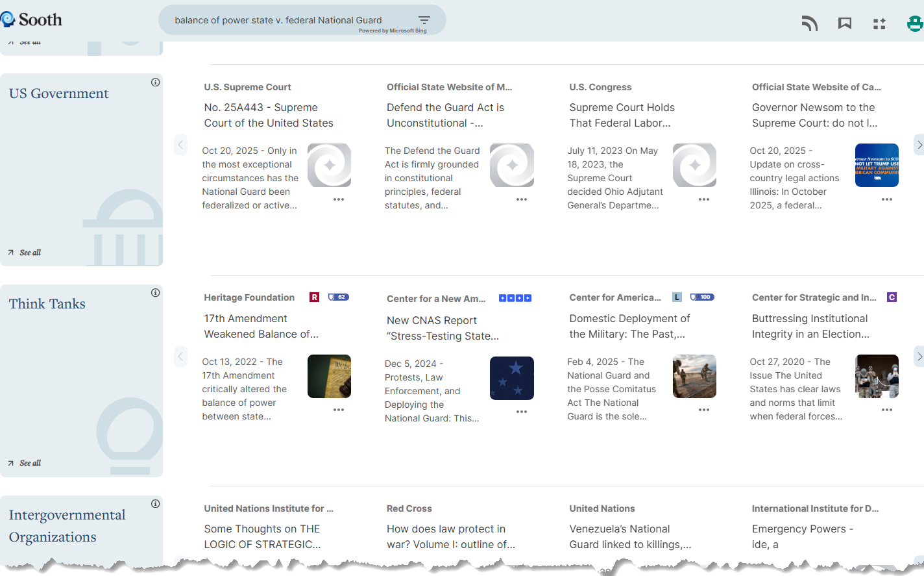Open more options for U.S. Congress card
924x576 pixels.
pyautogui.click(x=704, y=199)
